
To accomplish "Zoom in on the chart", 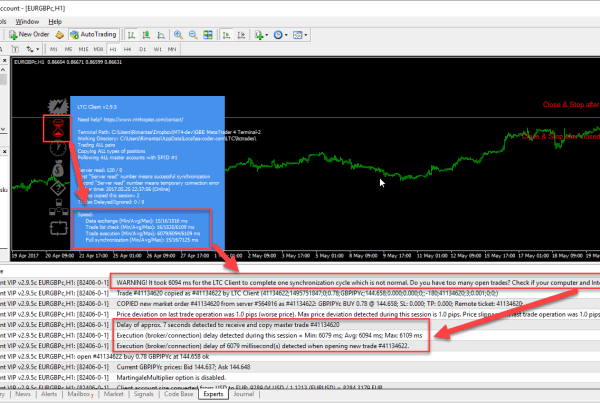I will click(178, 35).
